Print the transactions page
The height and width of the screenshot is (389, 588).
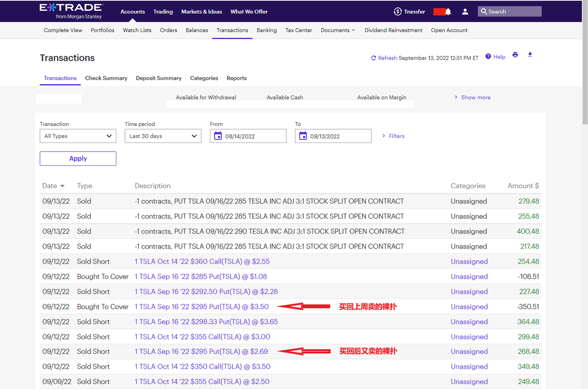[x=515, y=55]
